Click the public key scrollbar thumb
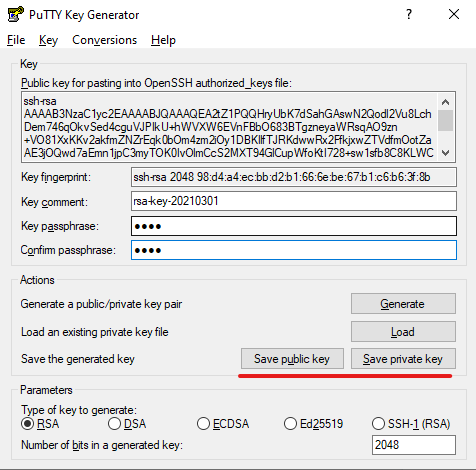The image size is (476, 470). (x=446, y=120)
